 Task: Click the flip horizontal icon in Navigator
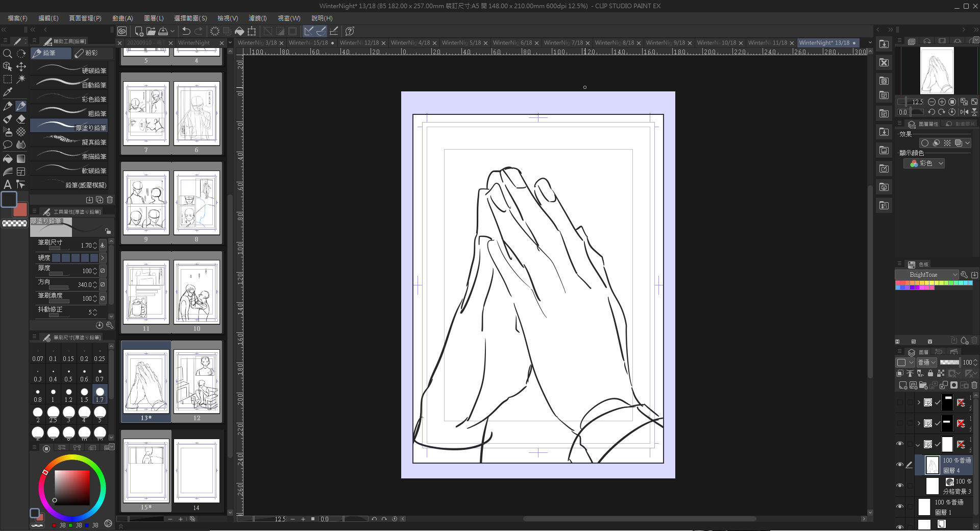pyautogui.click(x=964, y=112)
